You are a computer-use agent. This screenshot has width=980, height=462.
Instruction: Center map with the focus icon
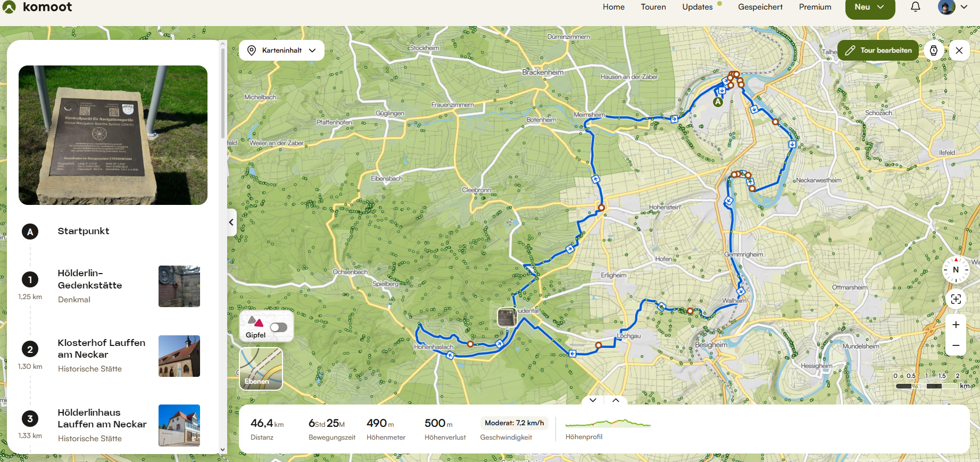[x=956, y=299]
